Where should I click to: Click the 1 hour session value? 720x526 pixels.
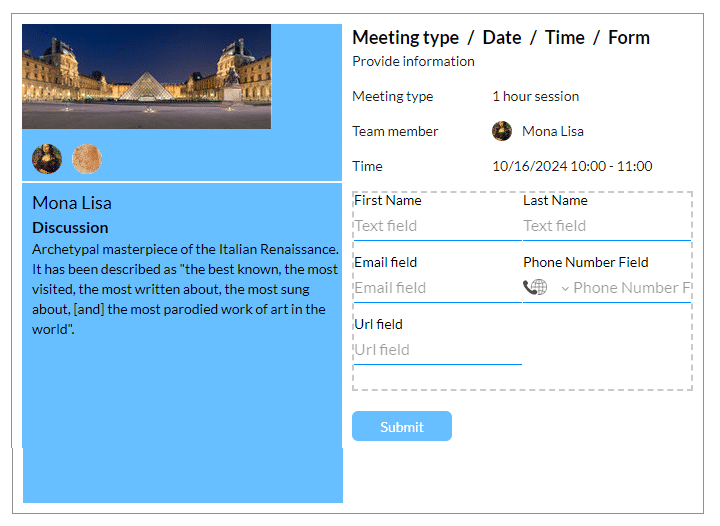pos(535,97)
